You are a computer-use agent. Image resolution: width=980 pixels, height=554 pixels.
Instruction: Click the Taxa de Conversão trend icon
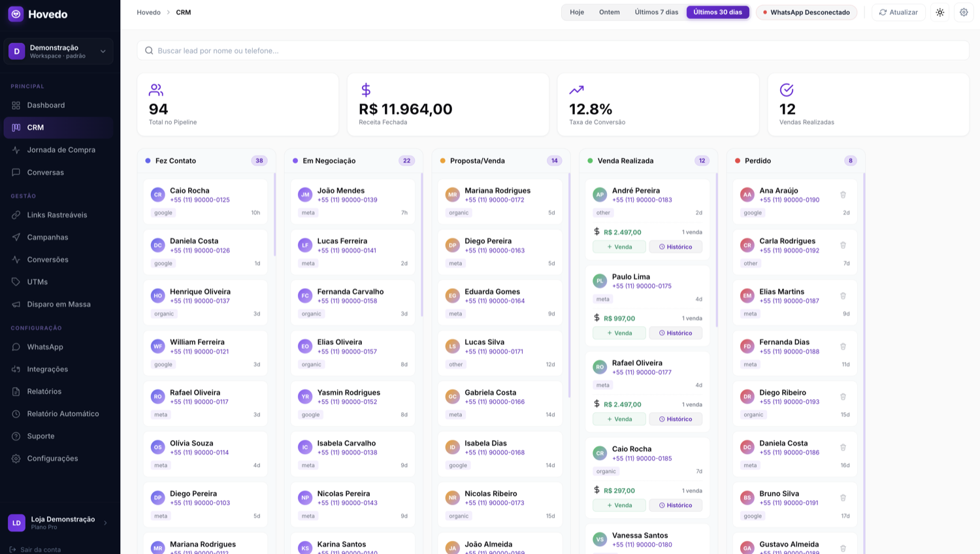click(x=576, y=90)
